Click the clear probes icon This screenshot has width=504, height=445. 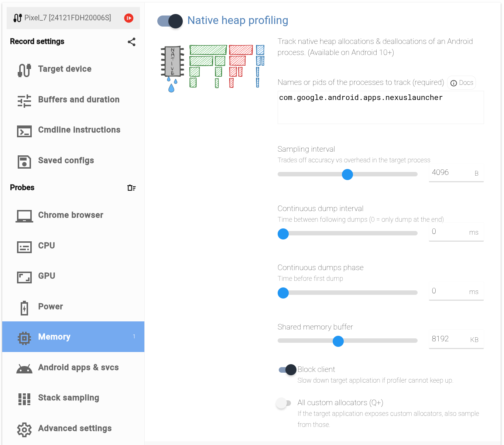click(x=131, y=188)
